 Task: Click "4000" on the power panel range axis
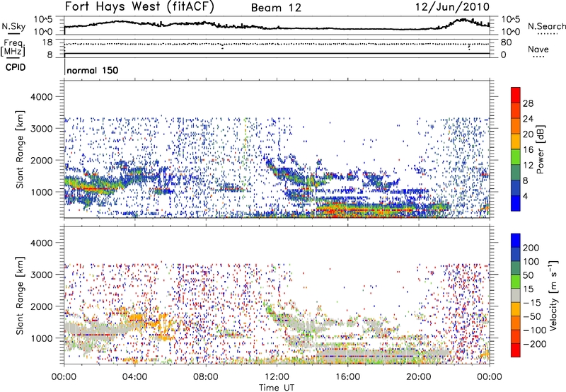[x=41, y=97]
